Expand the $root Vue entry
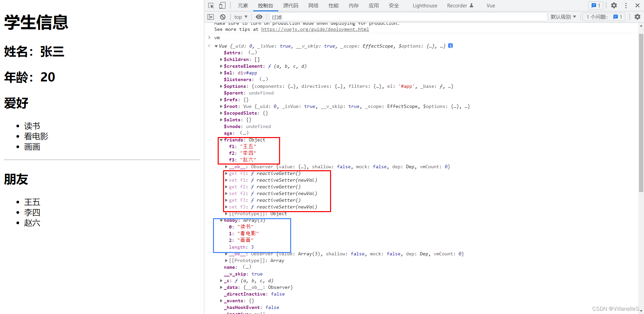 tap(221, 107)
